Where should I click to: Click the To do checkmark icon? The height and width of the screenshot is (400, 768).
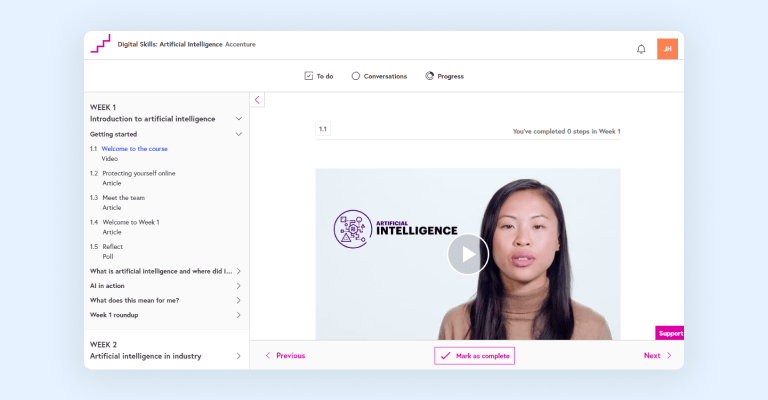pos(309,76)
